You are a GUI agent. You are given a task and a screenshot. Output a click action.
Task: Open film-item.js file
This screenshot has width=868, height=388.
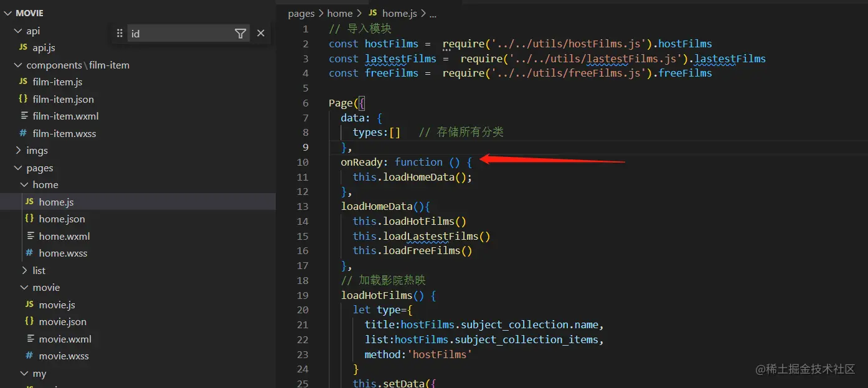click(57, 82)
